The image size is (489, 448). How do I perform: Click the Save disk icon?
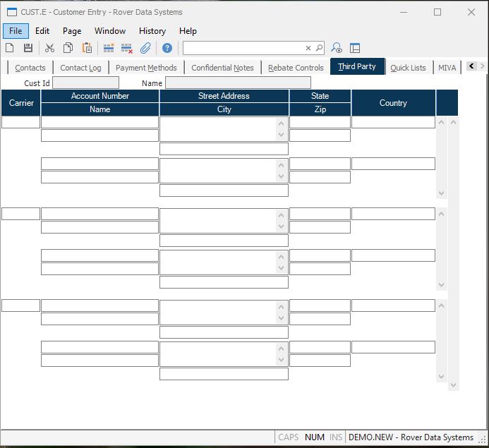pyautogui.click(x=28, y=48)
